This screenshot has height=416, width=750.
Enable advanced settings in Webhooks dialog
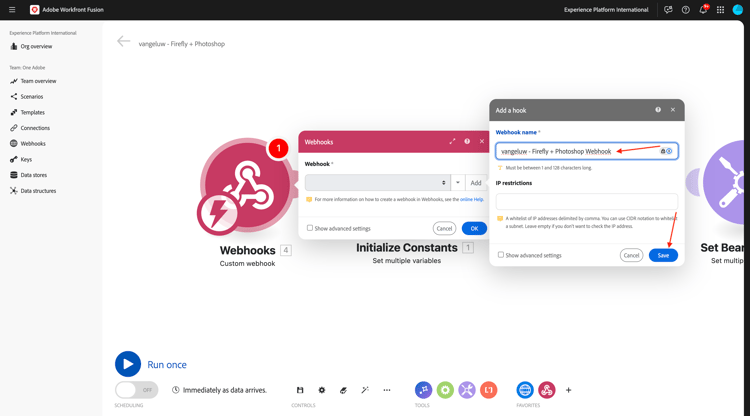point(310,228)
